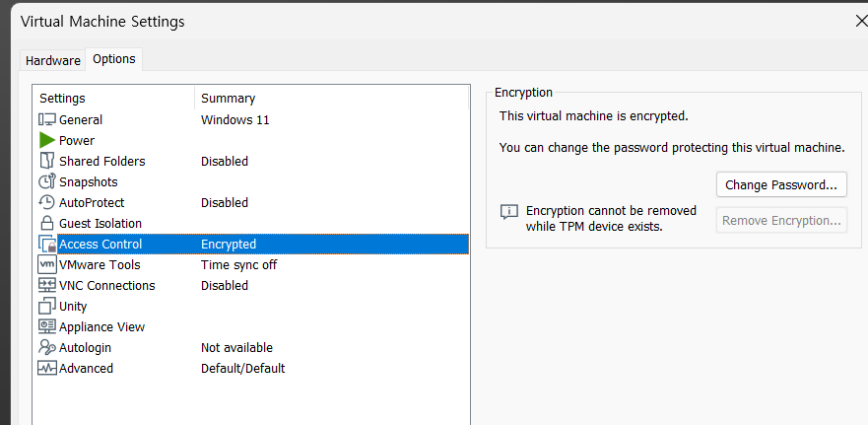Select the Shared Folders icon

(x=47, y=162)
